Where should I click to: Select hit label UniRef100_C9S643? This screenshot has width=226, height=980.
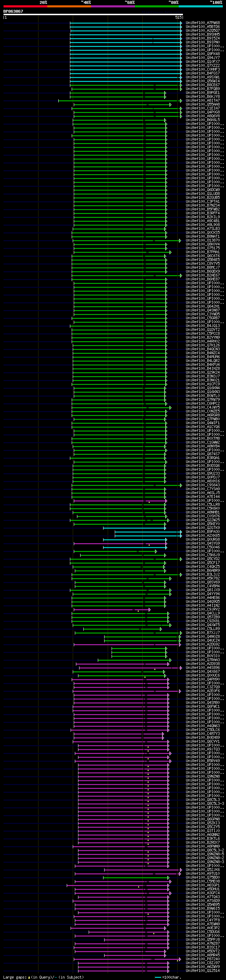(x=203, y=485)
